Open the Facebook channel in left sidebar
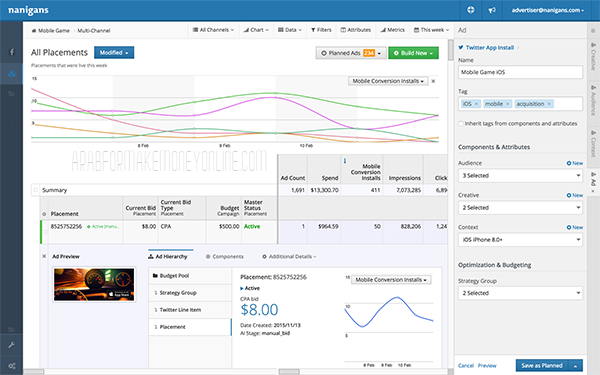The height and width of the screenshot is (375, 600). (11, 52)
